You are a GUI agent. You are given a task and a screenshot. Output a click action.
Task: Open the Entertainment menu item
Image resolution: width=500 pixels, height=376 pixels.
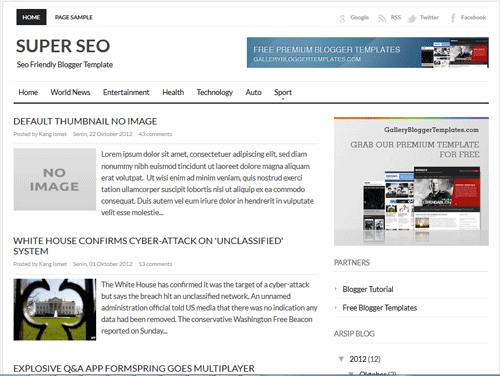[126, 92]
